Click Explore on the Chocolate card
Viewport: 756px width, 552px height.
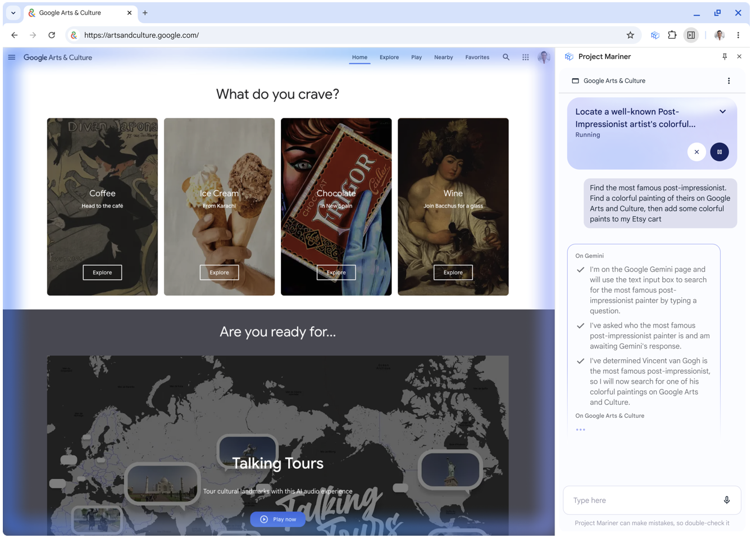point(336,273)
